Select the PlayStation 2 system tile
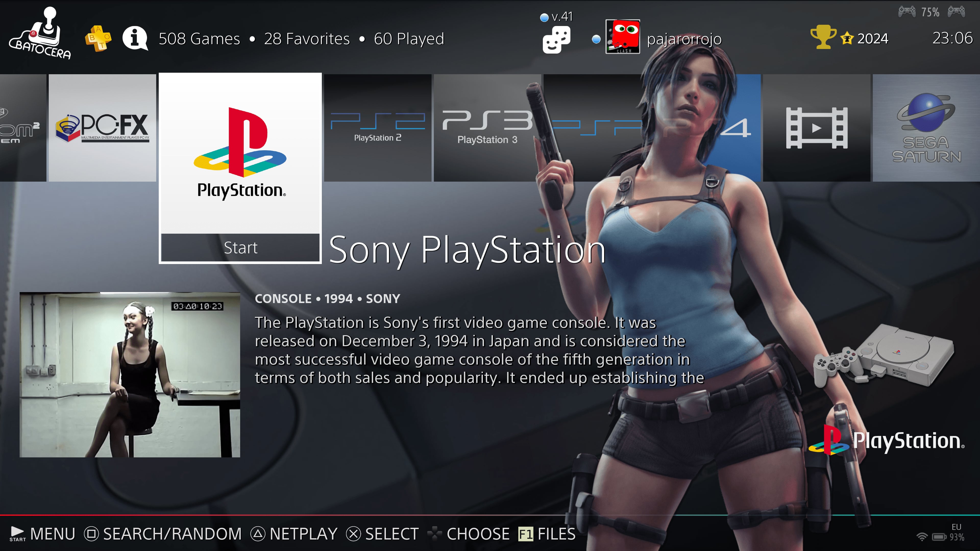 tap(377, 128)
